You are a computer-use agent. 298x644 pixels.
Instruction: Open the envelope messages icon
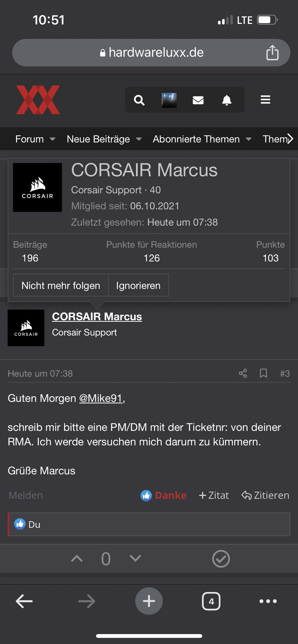click(198, 100)
